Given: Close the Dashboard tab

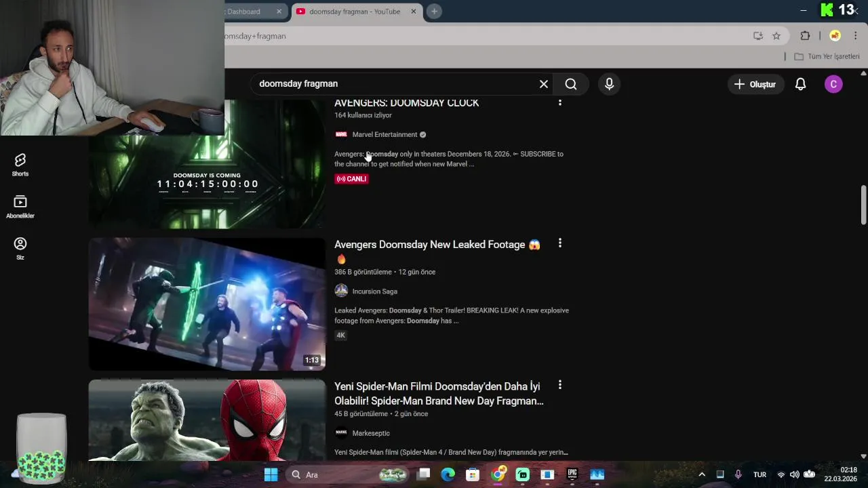Looking at the screenshot, I should pyautogui.click(x=279, y=12).
